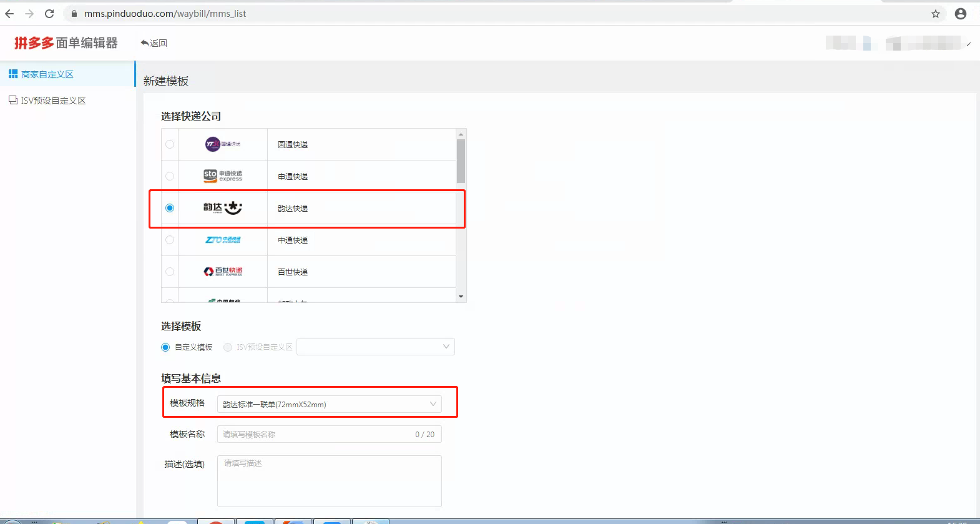
Task: Open the 模板规格 dropdown
Action: click(x=330, y=404)
